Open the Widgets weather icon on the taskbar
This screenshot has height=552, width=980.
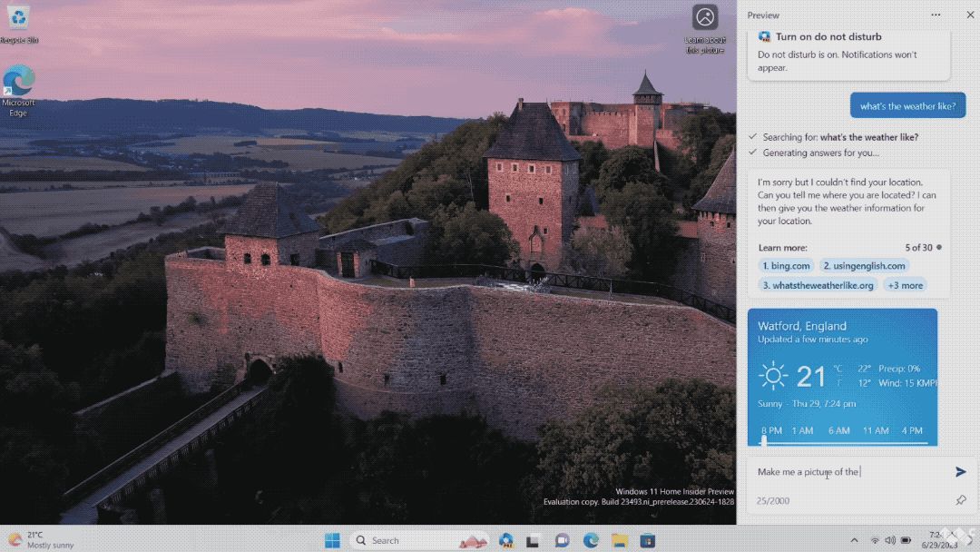coord(472,539)
